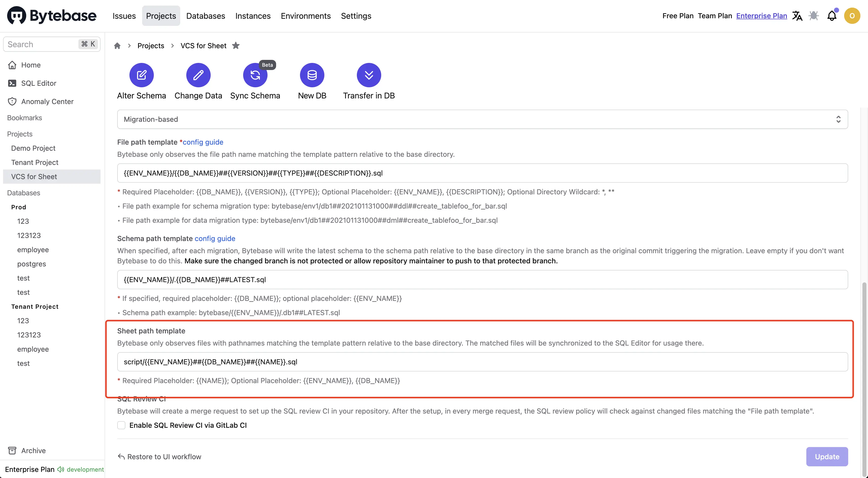Screen dimensions: 868x478
Task: Click the Alter Schema icon
Action: (142, 75)
